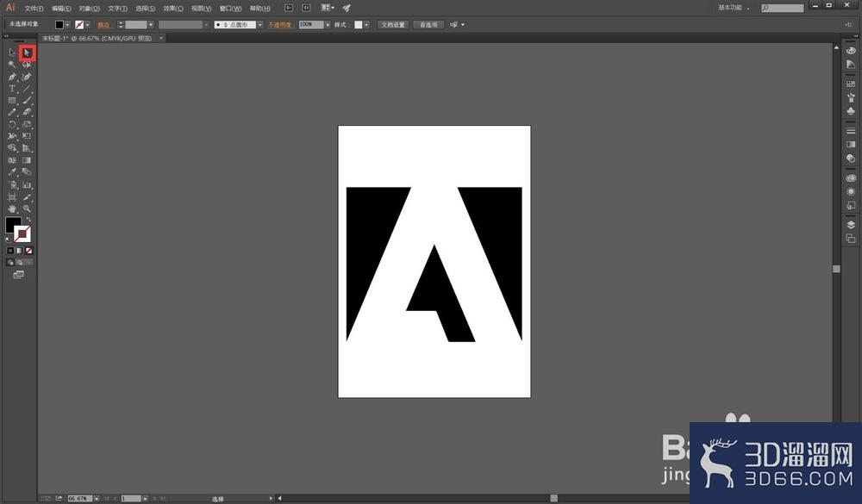The height and width of the screenshot is (504, 862).
Task: Select the Paintbrush tool
Action: coord(27,101)
